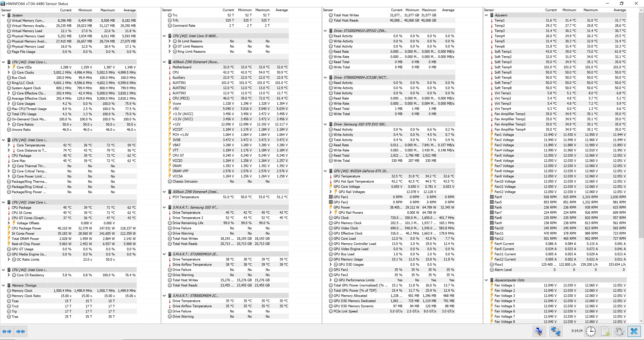Expand the Core Temperatures row
The height and width of the screenshot is (340, 644).
coord(9,145)
